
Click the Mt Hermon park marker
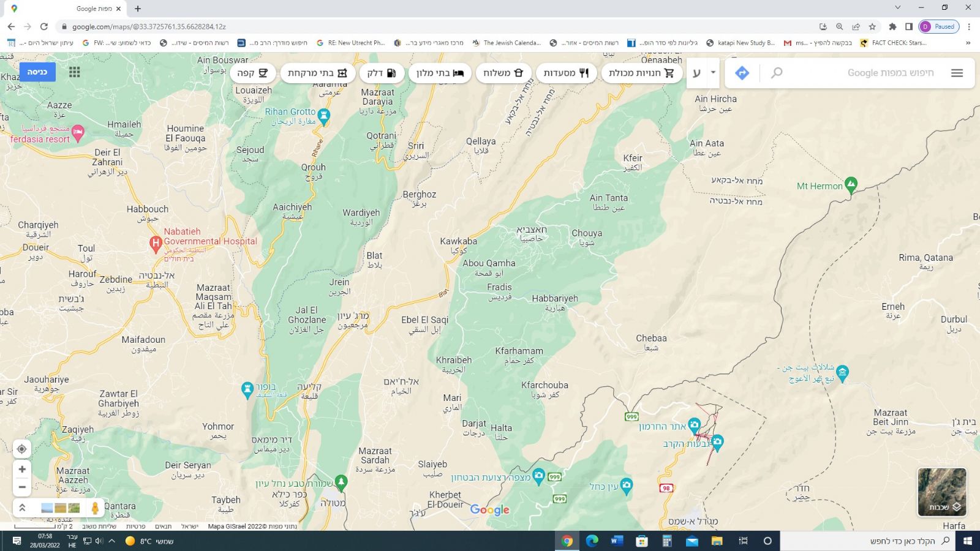click(851, 184)
